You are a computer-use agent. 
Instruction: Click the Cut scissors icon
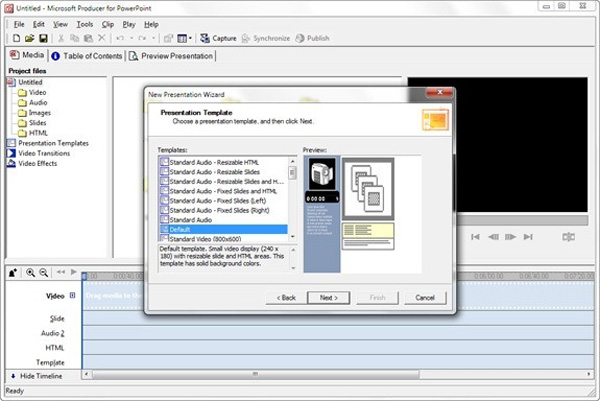click(x=61, y=38)
